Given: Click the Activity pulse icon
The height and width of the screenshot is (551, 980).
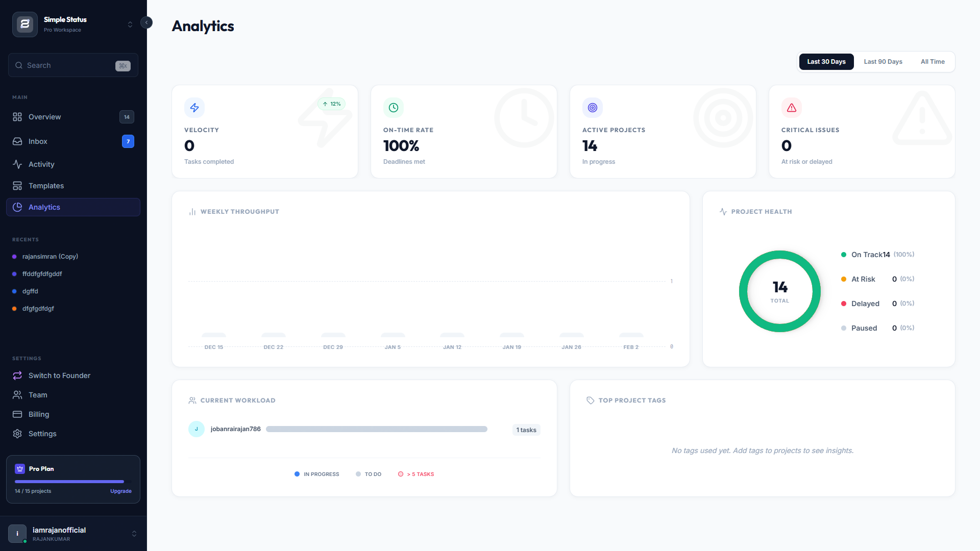Looking at the screenshot, I should click(x=17, y=164).
